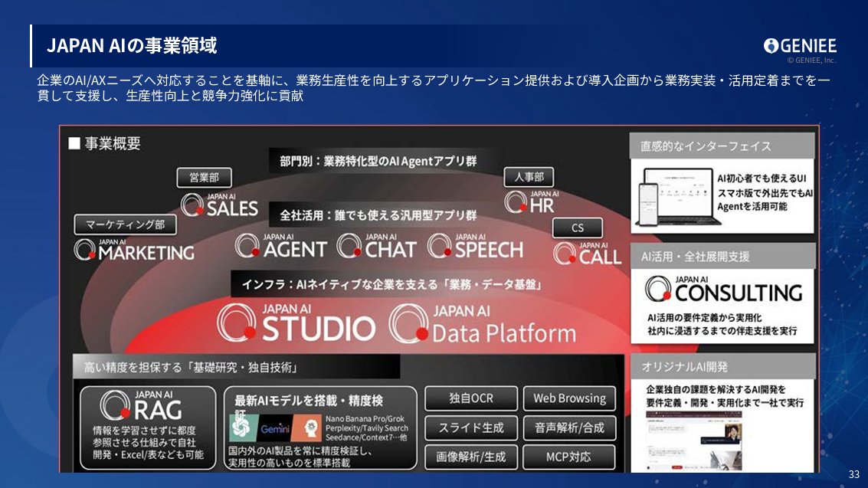The width and height of the screenshot is (868, 488).
Task: Click the MCP対応 box
Action: (x=569, y=457)
